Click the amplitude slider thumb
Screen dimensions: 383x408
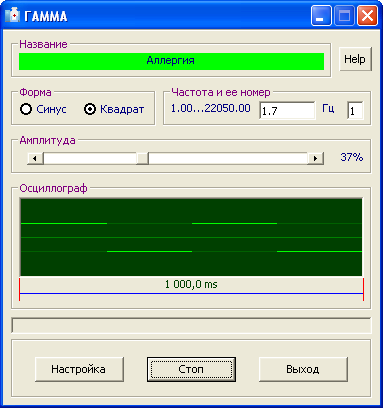[x=142, y=158]
